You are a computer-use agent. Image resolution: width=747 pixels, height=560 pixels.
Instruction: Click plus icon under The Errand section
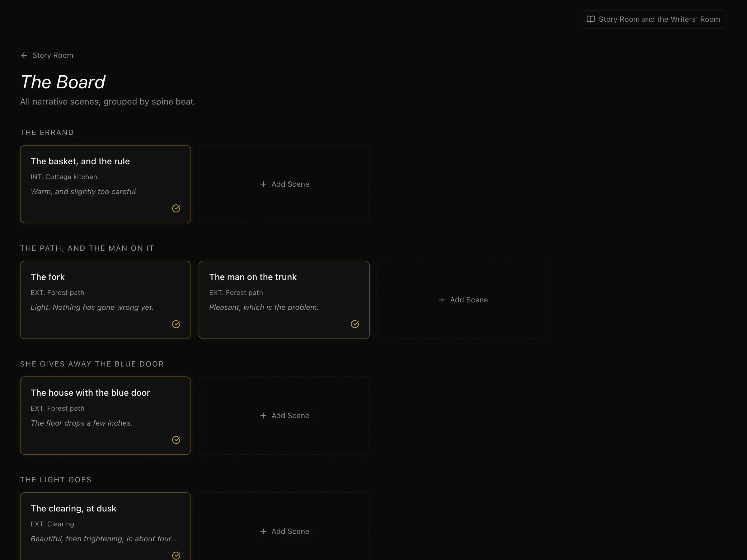click(x=263, y=184)
